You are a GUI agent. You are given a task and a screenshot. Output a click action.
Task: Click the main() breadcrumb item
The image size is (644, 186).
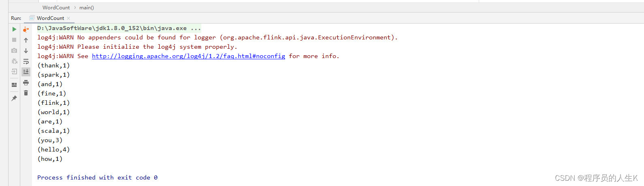pos(86,8)
